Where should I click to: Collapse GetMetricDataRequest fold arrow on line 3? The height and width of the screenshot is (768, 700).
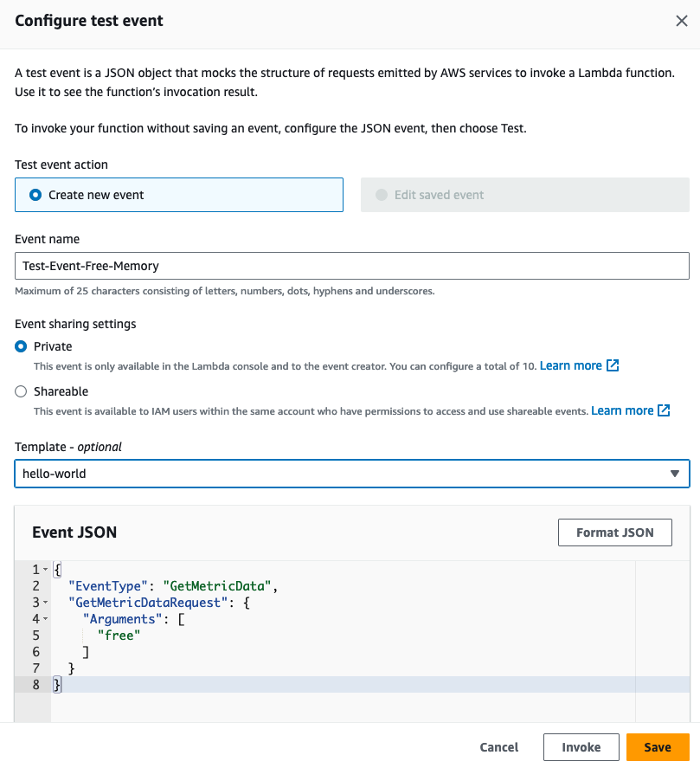(x=46, y=602)
